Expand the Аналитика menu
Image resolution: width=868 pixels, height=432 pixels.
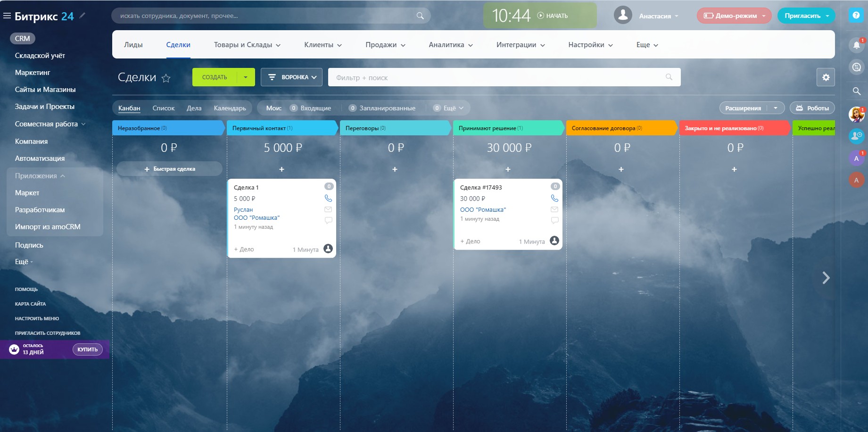(x=451, y=45)
